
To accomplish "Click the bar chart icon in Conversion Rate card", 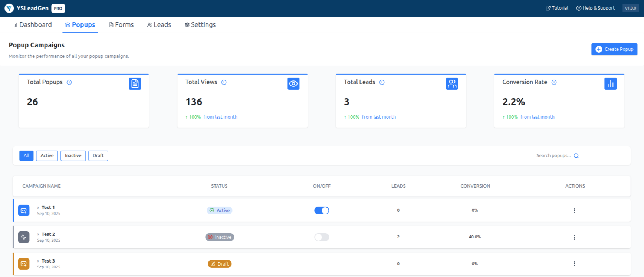I will 611,84.
